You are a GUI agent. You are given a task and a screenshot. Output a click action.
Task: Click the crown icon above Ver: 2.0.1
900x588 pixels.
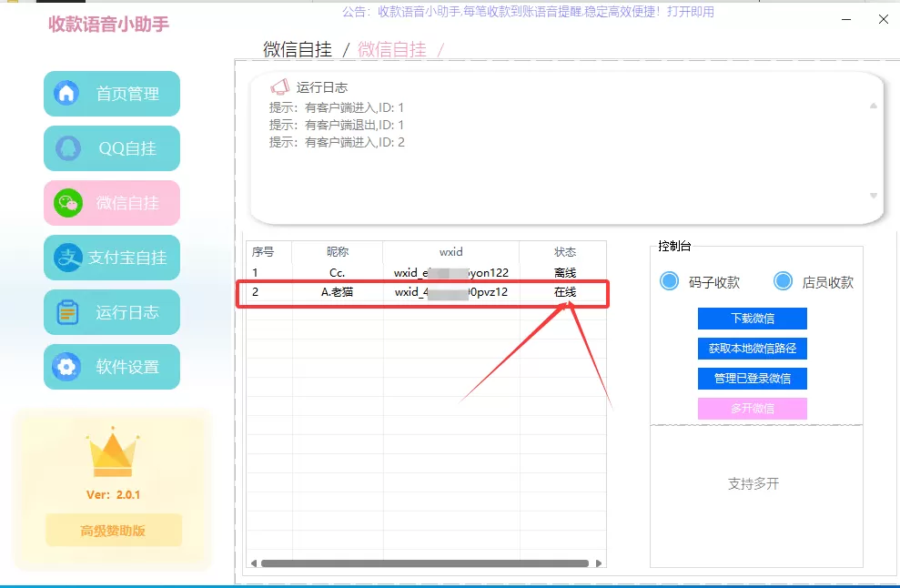pyautogui.click(x=111, y=452)
